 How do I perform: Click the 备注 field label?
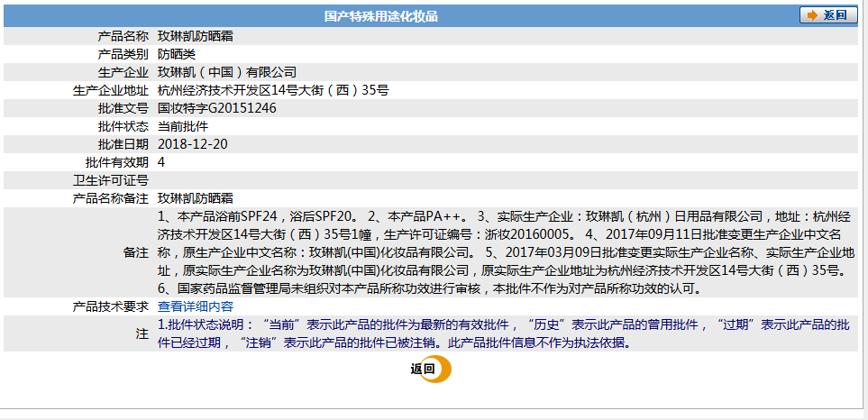[x=136, y=252]
